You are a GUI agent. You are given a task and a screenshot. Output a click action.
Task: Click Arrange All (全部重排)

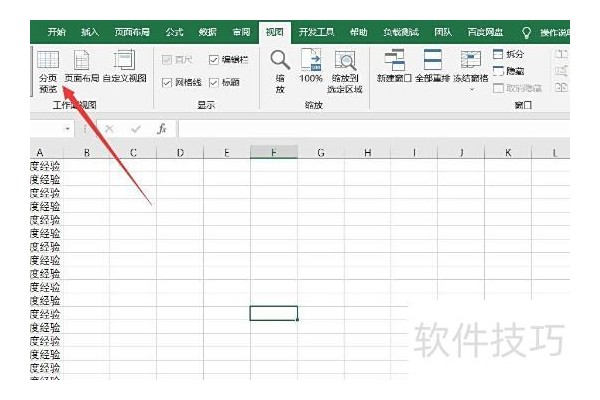(432, 66)
